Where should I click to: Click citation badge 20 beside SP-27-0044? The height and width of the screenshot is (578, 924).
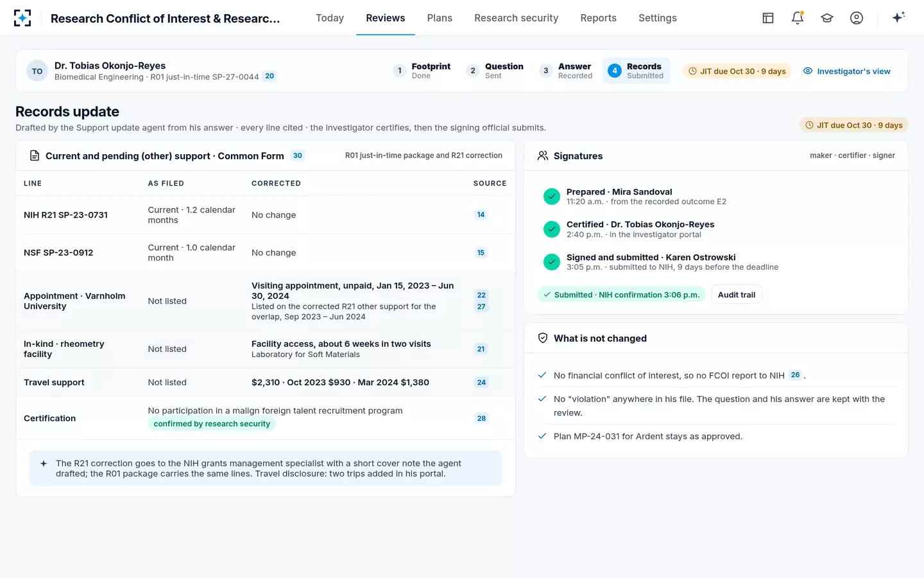269,76
